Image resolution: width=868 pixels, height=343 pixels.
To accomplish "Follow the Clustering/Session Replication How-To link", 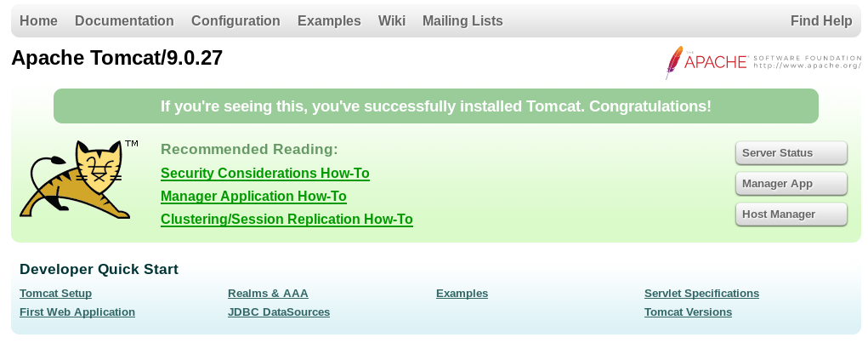I will (x=286, y=220).
